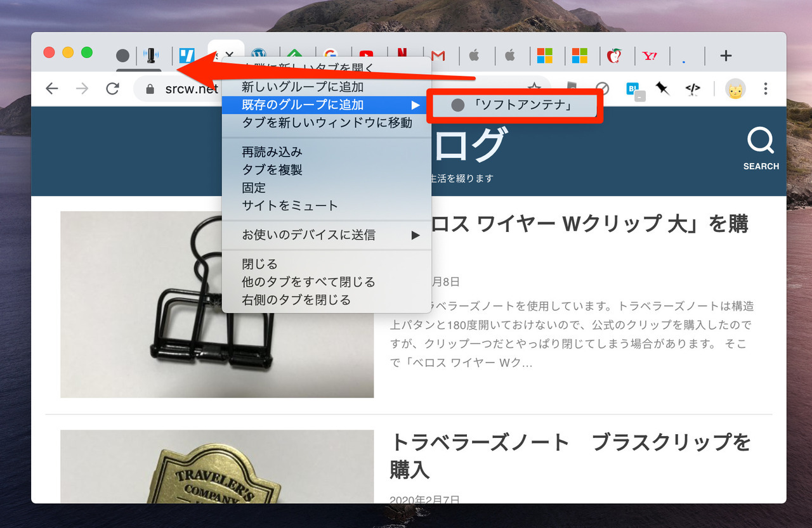Image resolution: width=812 pixels, height=528 pixels.
Task: Select the 「ソフトアンテナ」 group entry
Action: tap(514, 106)
